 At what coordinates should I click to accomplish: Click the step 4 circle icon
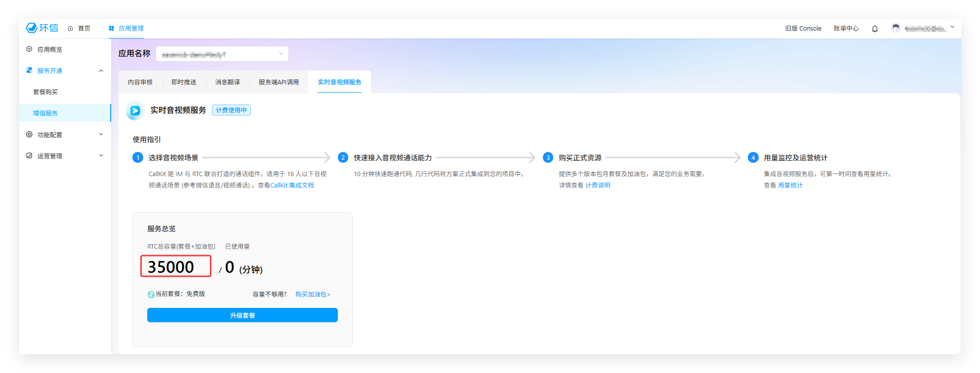(753, 158)
